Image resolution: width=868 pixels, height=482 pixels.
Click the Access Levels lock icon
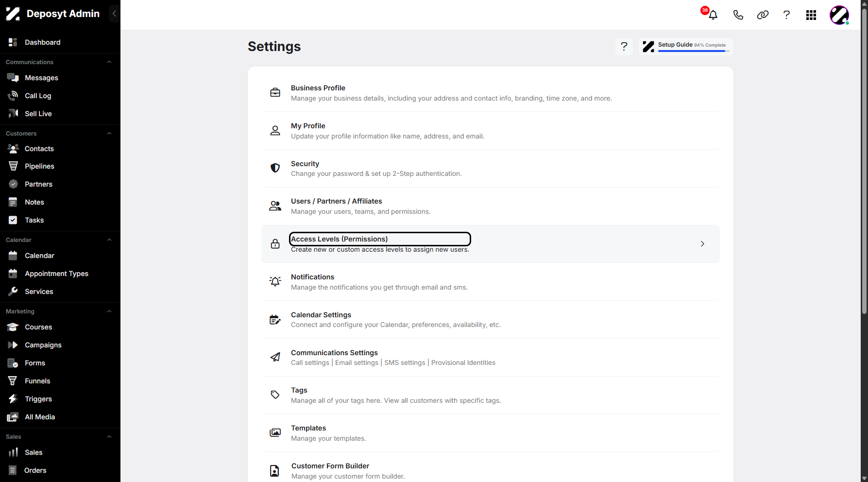(x=275, y=244)
